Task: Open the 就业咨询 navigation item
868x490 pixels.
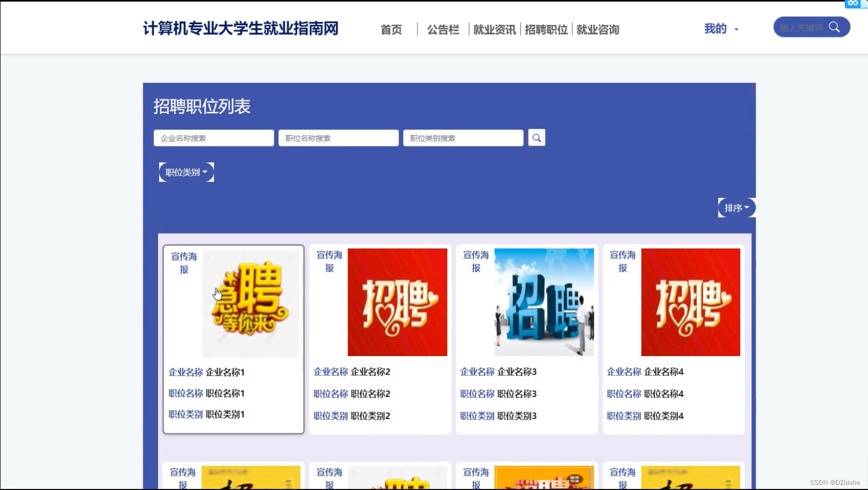Action: click(x=598, y=29)
